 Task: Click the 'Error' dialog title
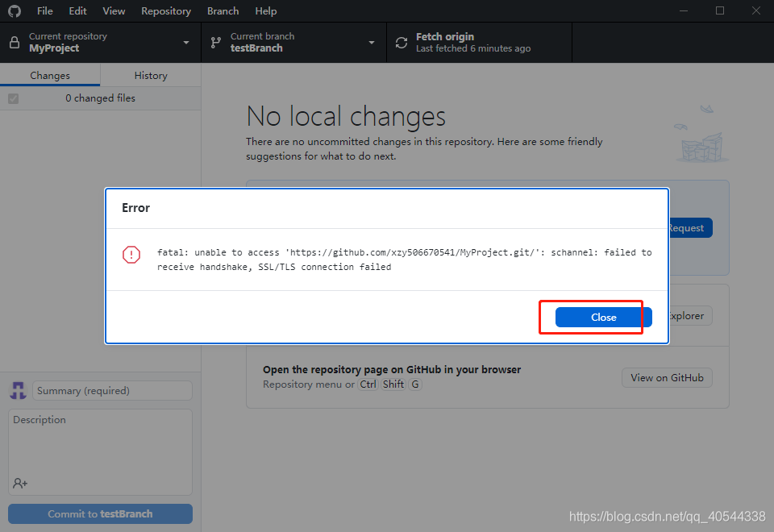[135, 208]
